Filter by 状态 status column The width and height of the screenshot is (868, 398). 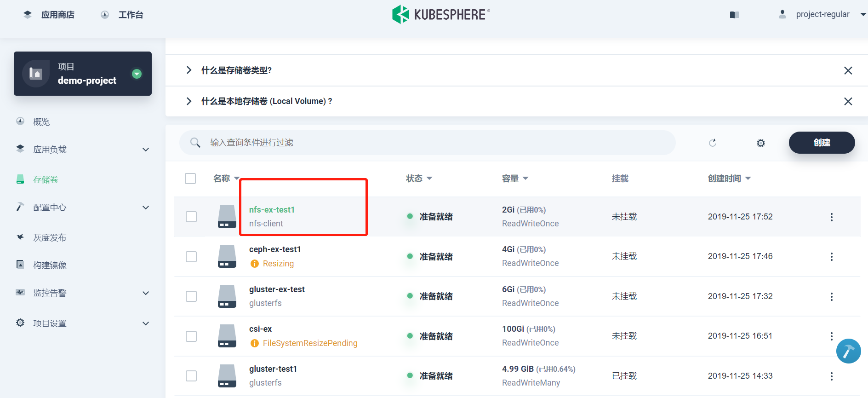(419, 179)
